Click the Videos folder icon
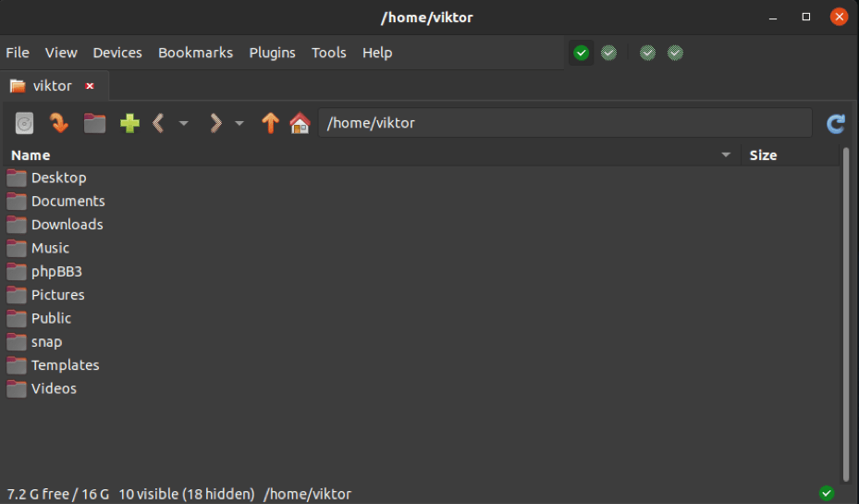This screenshot has height=504, width=859. pyautogui.click(x=17, y=388)
